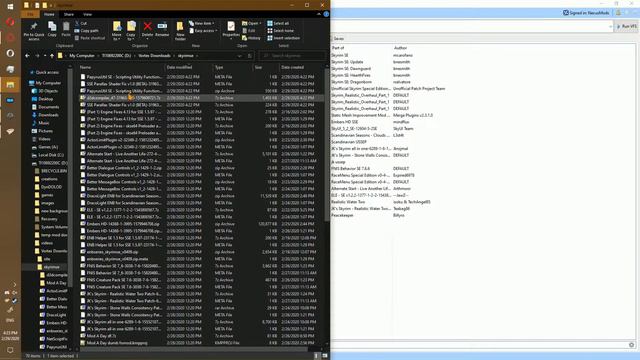Click Cut in the Clipboard group

point(81,23)
